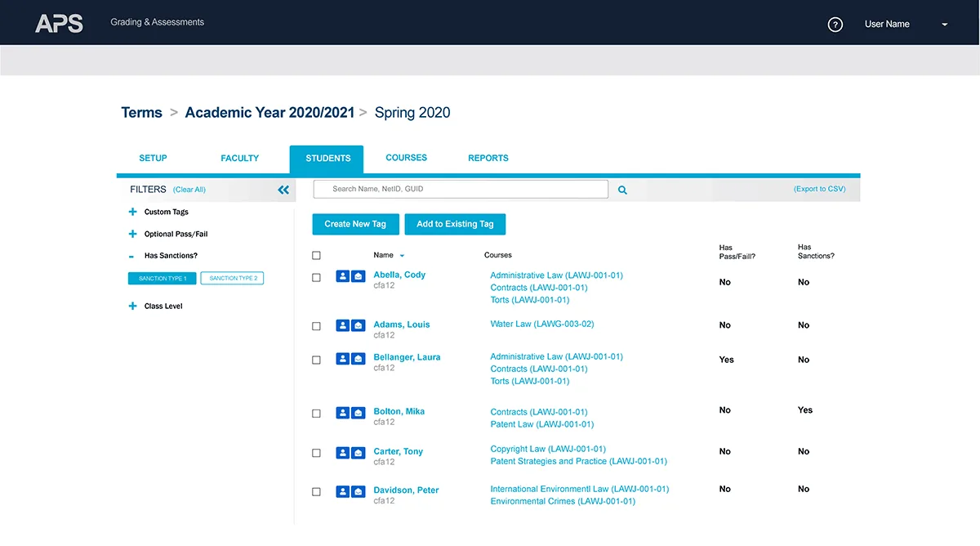The image size is (980, 546).
Task: Focus the Name, NetID, GUID search field
Action: tap(461, 189)
